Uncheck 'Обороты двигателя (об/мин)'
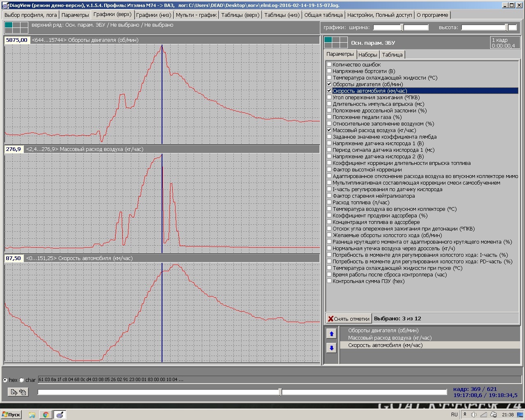The image size is (525, 420). point(329,84)
